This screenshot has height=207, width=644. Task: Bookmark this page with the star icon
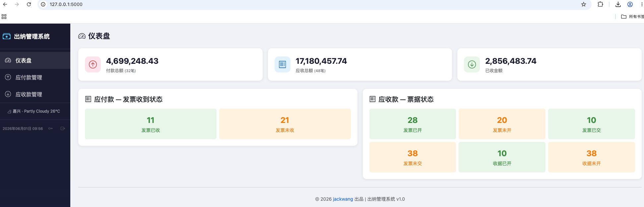[584, 4]
